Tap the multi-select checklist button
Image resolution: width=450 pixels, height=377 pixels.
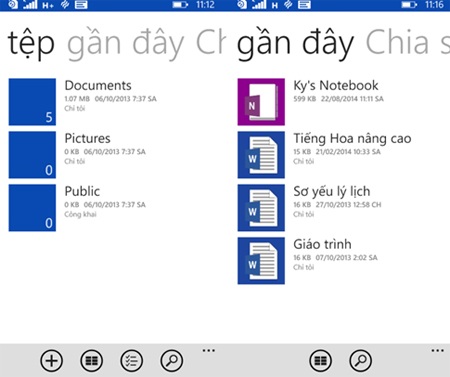point(132,361)
